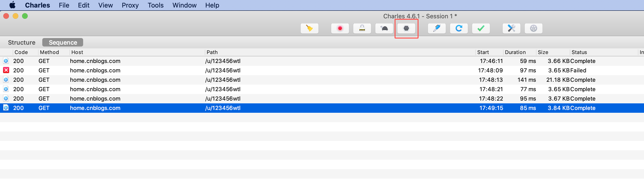Open the File menu
This screenshot has height=179, width=644.
[x=64, y=5]
